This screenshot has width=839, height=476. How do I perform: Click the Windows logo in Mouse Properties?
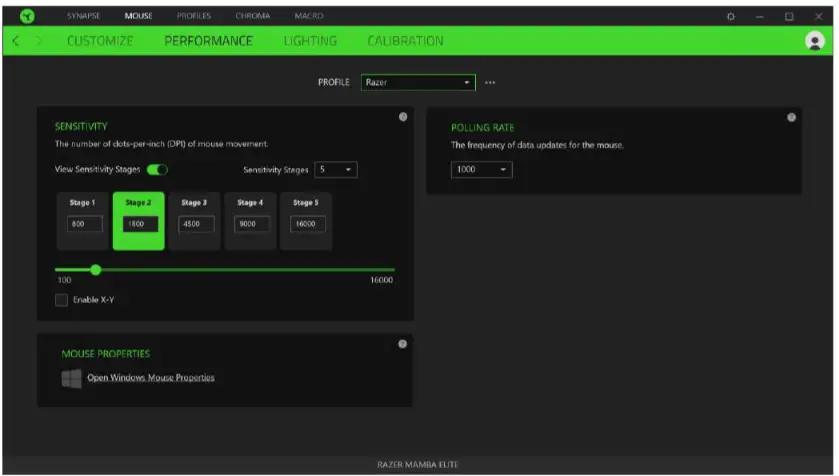click(71, 378)
